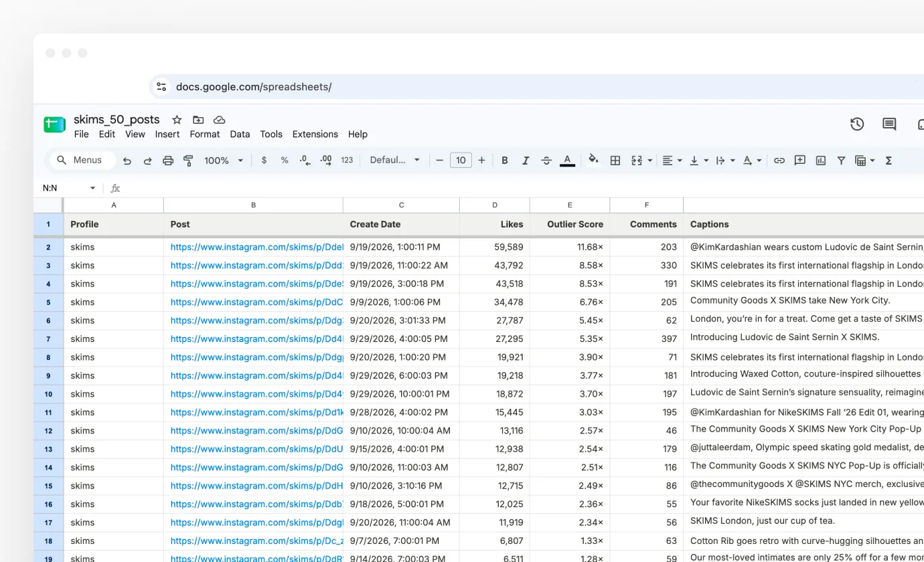Print the spreadsheet using the printer icon

[x=168, y=161]
